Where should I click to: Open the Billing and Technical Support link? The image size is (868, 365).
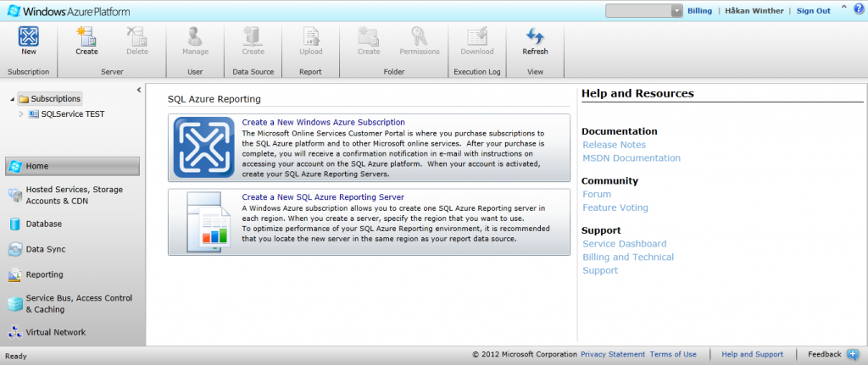pyautogui.click(x=628, y=263)
